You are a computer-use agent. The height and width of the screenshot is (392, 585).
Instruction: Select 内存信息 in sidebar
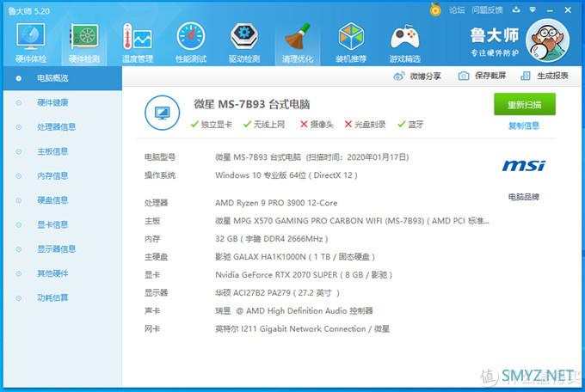click(x=63, y=175)
